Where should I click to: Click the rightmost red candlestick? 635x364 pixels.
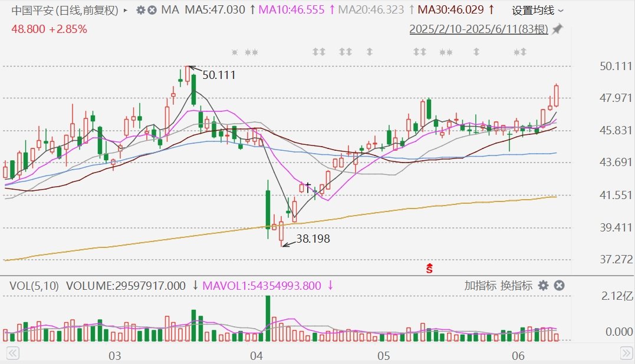coord(557,95)
